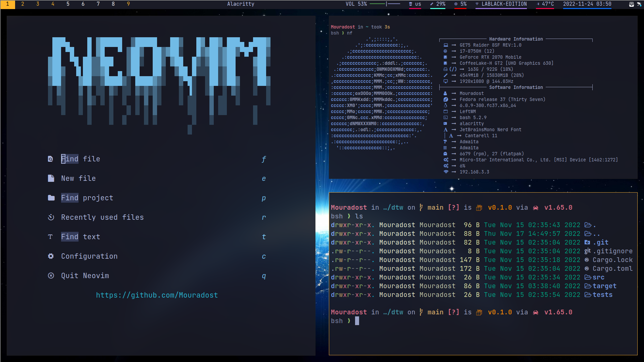Click the Configuration gear icon

pyautogui.click(x=51, y=256)
